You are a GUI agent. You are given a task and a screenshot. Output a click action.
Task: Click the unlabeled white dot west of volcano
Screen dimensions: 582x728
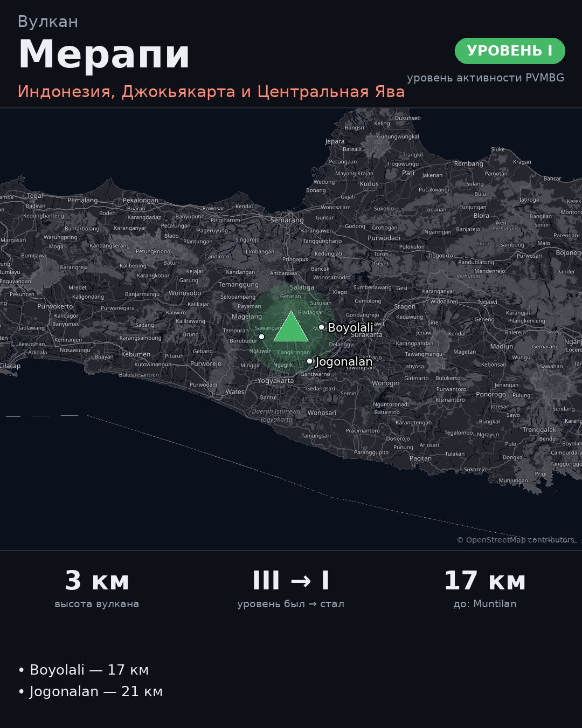261,336
